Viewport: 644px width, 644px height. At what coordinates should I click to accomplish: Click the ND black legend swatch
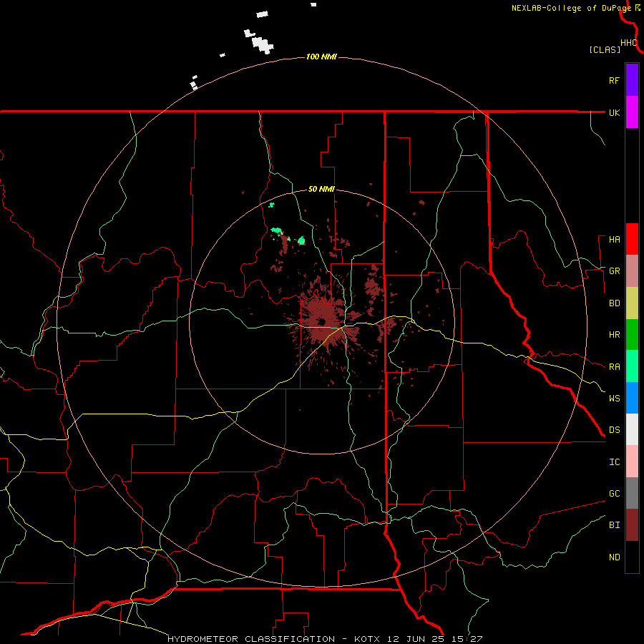tap(632, 557)
